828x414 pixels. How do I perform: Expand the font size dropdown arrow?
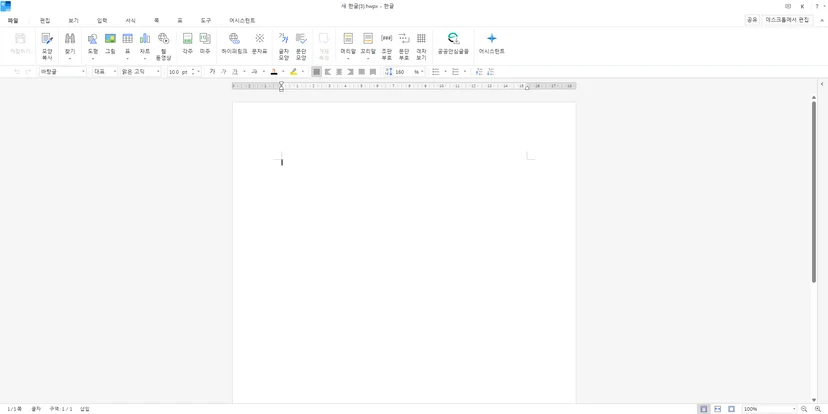point(199,72)
